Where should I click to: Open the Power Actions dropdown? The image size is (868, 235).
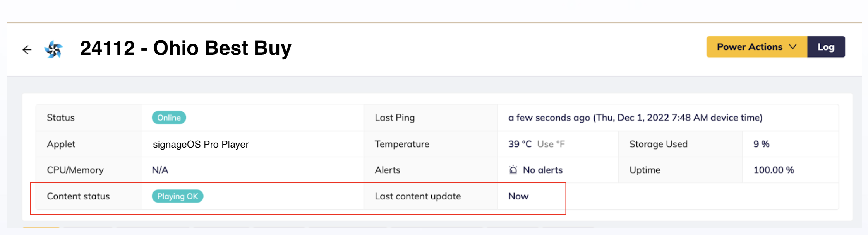[x=749, y=47]
